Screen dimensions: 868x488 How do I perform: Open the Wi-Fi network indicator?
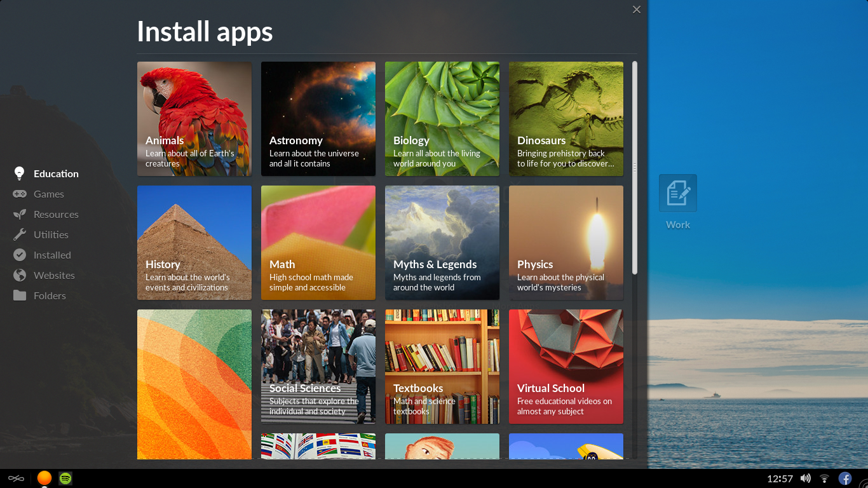pos(824,478)
